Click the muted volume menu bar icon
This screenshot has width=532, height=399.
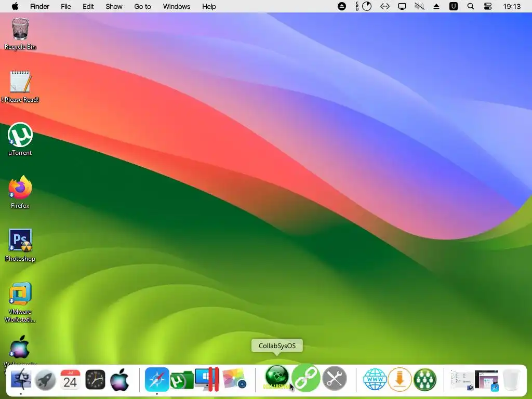click(419, 6)
